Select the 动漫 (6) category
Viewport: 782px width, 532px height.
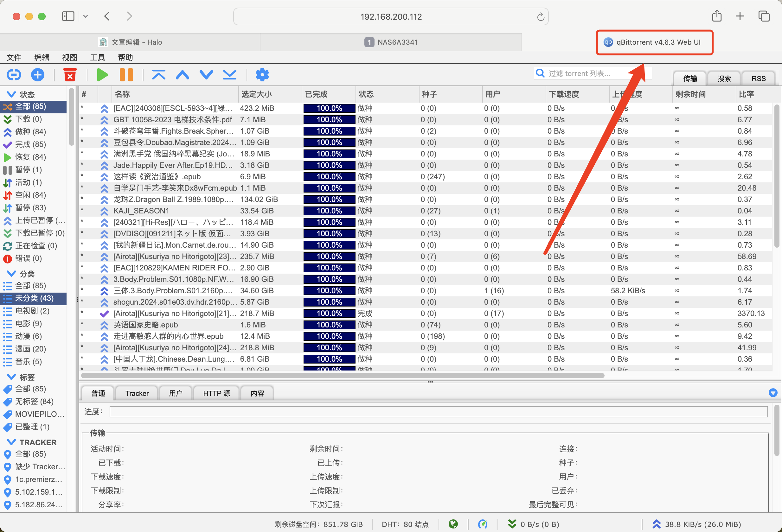(x=33, y=336)
